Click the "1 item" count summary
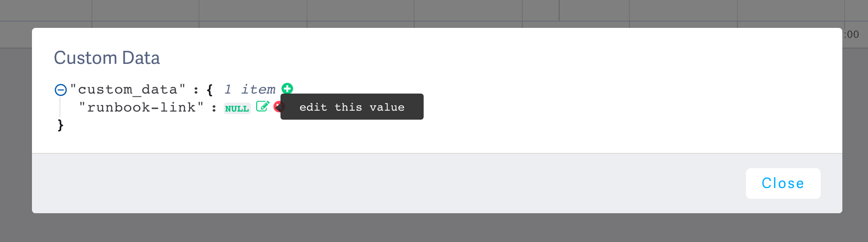The image size is (868, 242). click(249, 90)
